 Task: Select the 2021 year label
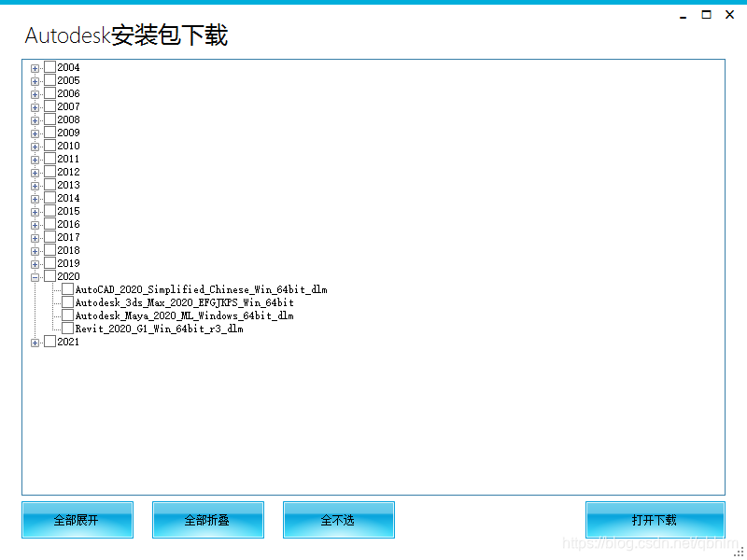pos(68,342)
